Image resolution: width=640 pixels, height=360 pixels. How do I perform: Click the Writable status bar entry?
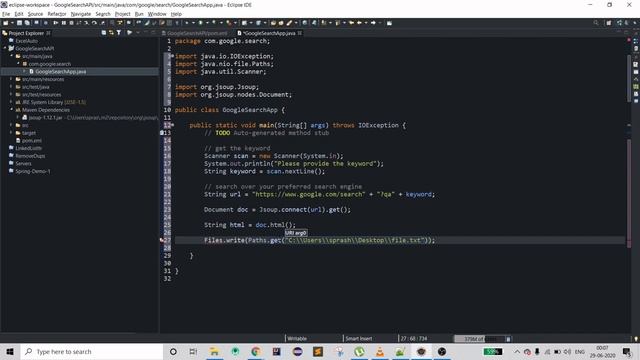297,338
